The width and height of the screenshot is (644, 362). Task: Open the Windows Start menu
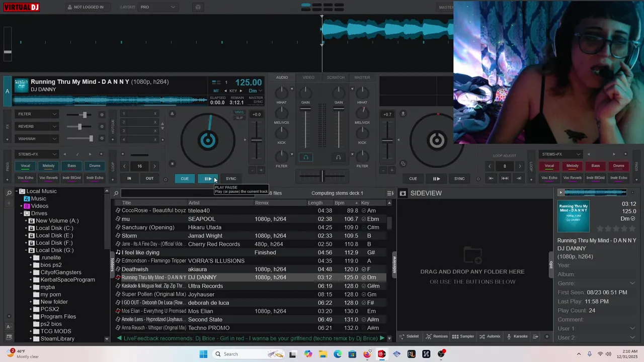click(x=203, y=354)
